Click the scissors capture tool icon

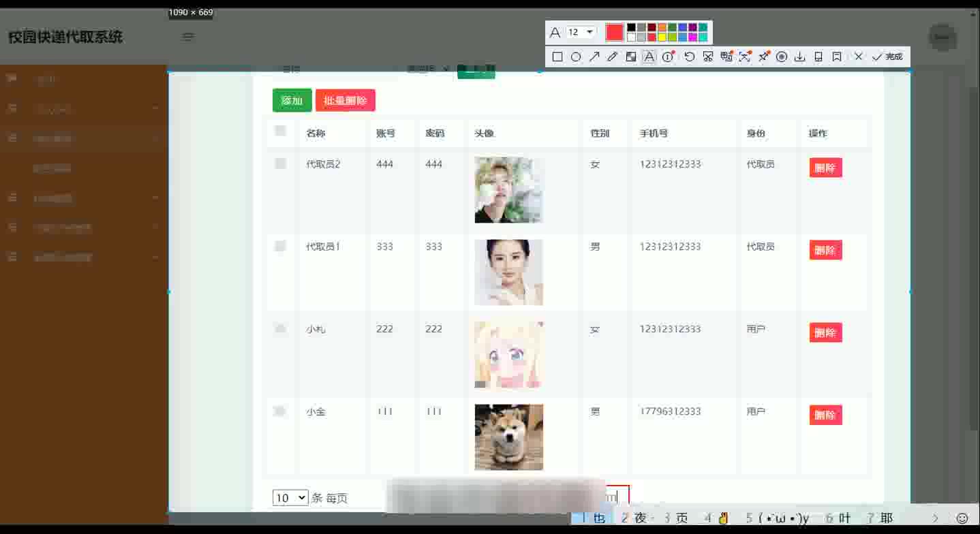click(707, 57)
